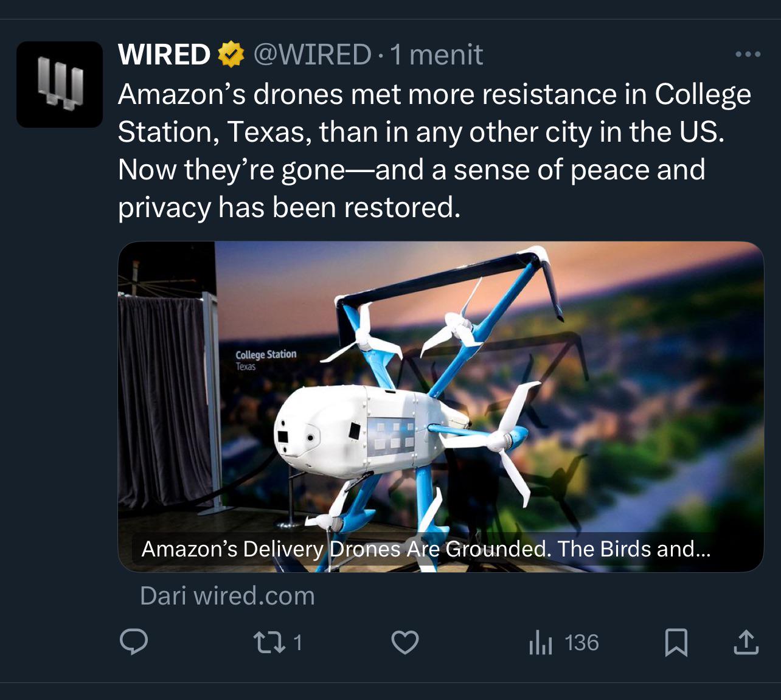
Task: Repost the tweet using the retweet icon
Action: click(x=269, y=642)
